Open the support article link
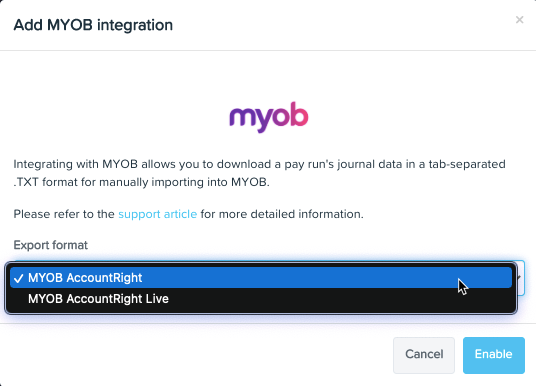The image size is (536, 386). click(x=158, y=214)
